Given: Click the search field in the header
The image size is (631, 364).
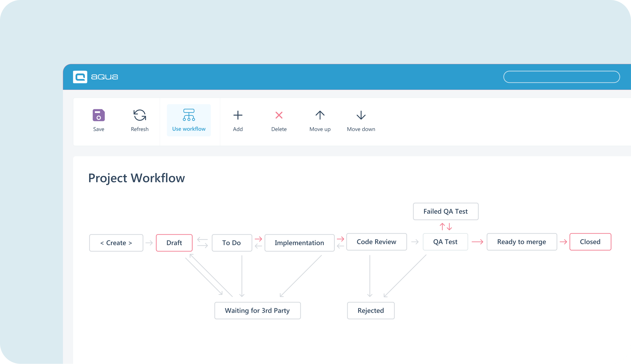Looking at the screenshot, I should [x=561, y=77].
